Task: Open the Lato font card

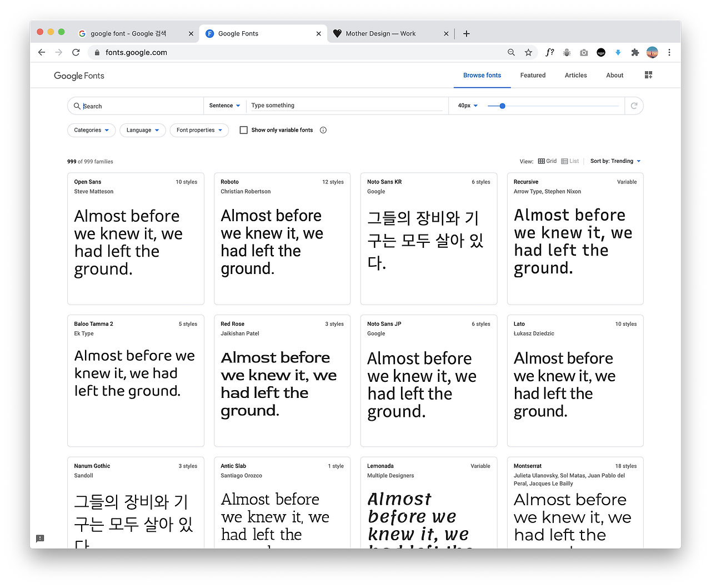Action: point(575,381)
